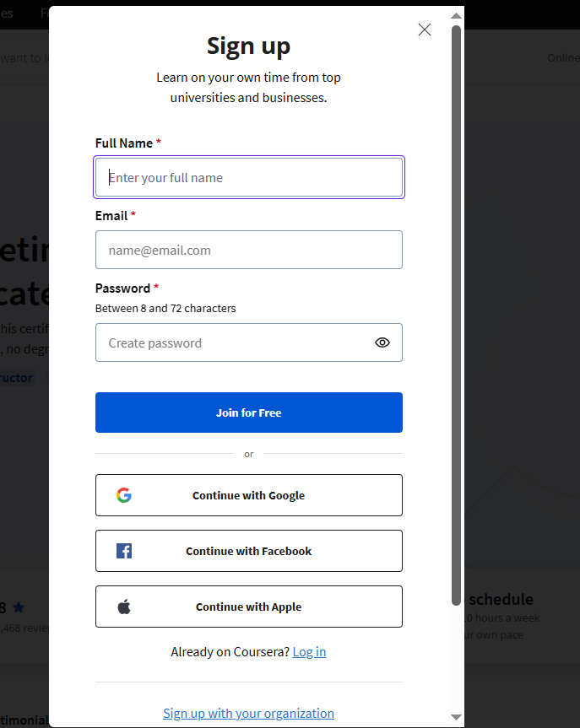Open the Log in link

point(309,652)
